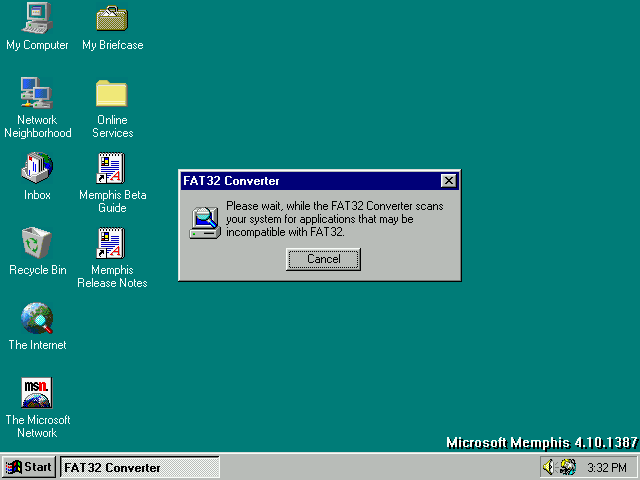Click the FAT32 Converter taskbar button
The width and height of the screenshot is (640, 480).
coord(140,467)
